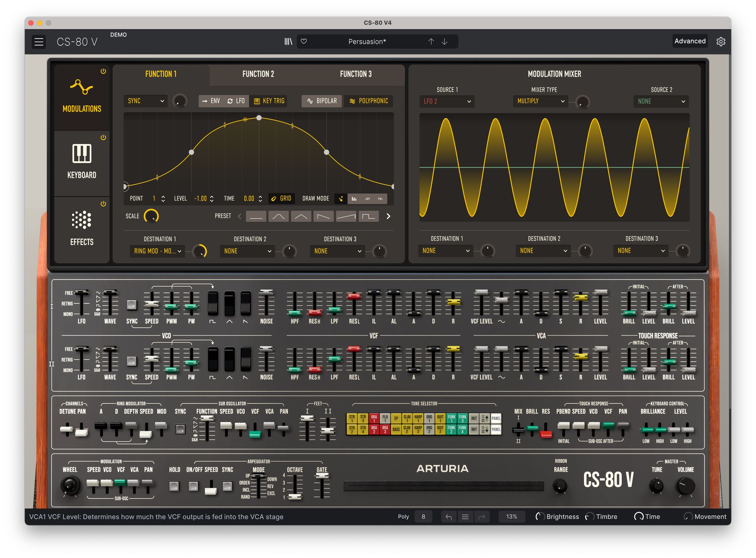Open the settings gear icon

[720, 42]
